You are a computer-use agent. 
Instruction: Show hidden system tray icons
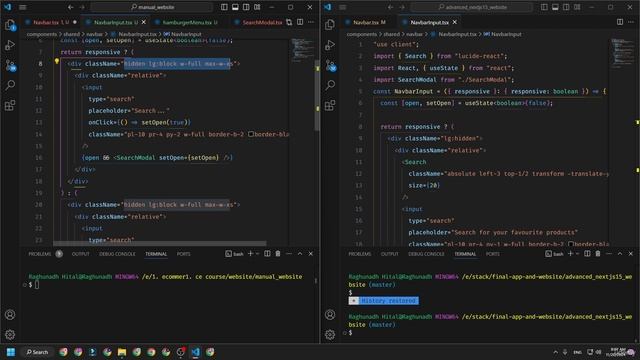click(556, 352)
